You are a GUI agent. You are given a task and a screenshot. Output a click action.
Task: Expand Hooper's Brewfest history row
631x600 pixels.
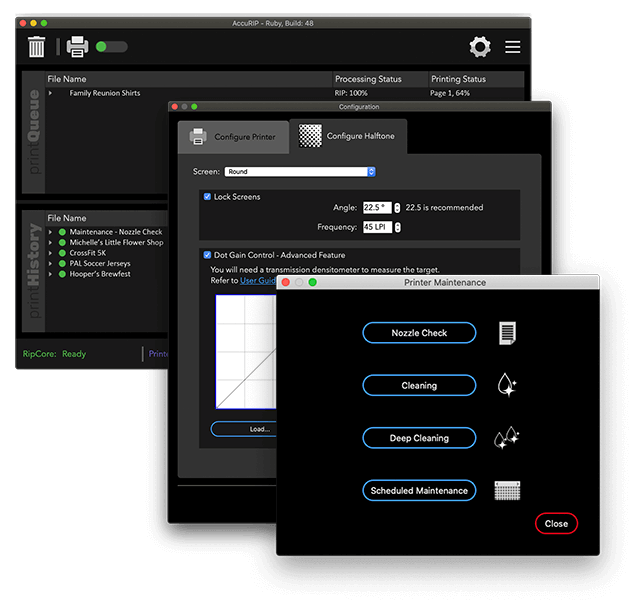(50, 274)
